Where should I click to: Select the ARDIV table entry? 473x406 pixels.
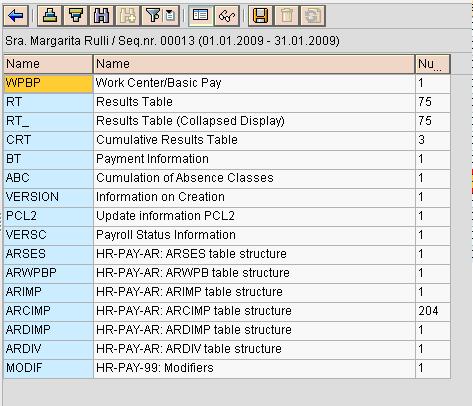pos(48,349)
